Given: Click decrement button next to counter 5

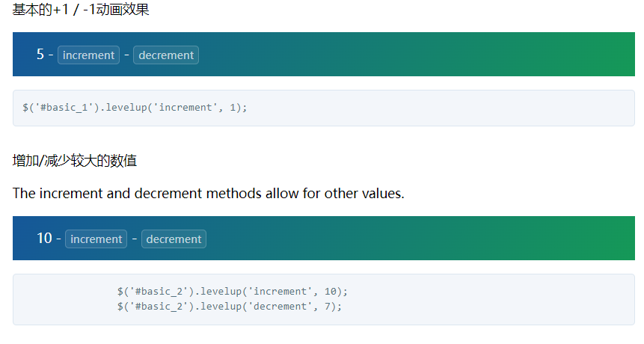Looking at the screenshot, I should click(166, 55).
